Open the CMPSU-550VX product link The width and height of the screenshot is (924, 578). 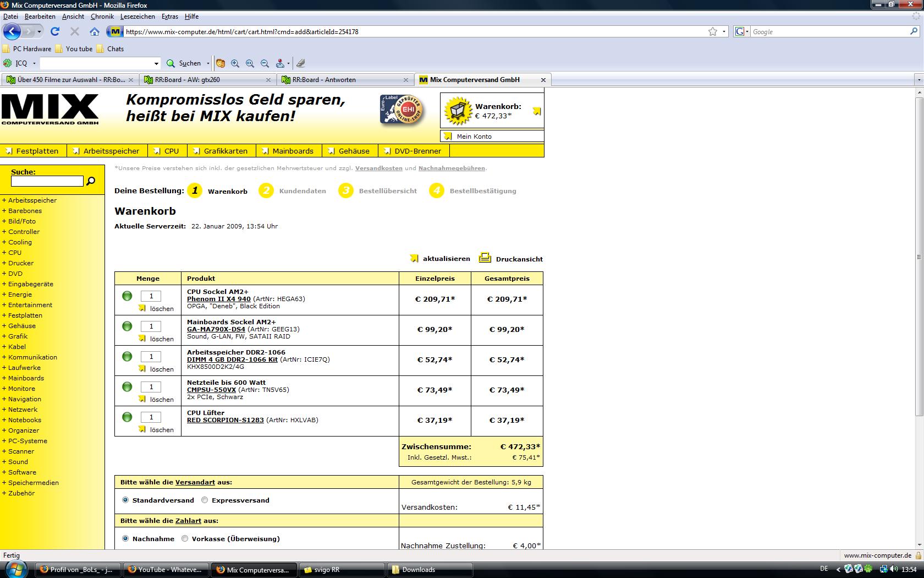click(x=211, y=390)
